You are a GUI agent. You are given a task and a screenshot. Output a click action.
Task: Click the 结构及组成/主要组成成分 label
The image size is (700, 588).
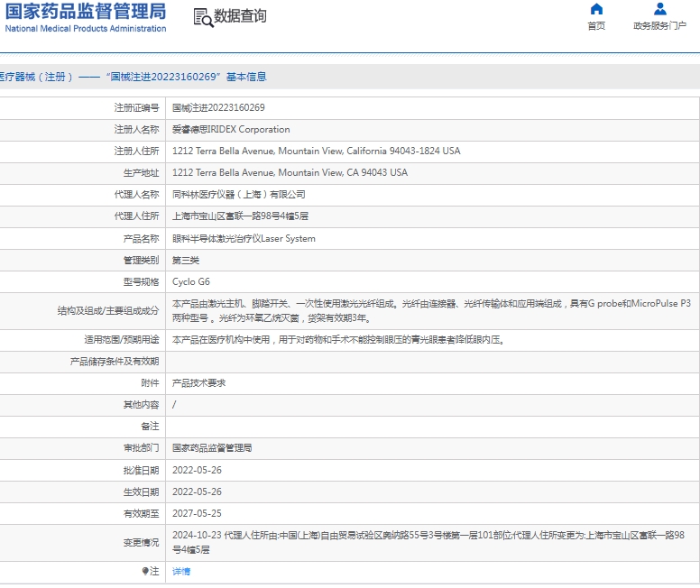(x=108, y=311)
